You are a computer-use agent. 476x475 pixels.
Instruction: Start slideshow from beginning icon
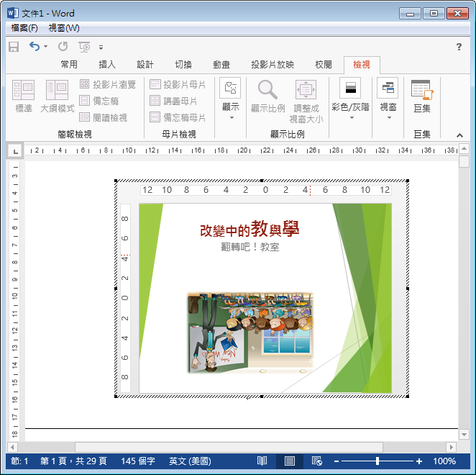[x=84, y=47]
